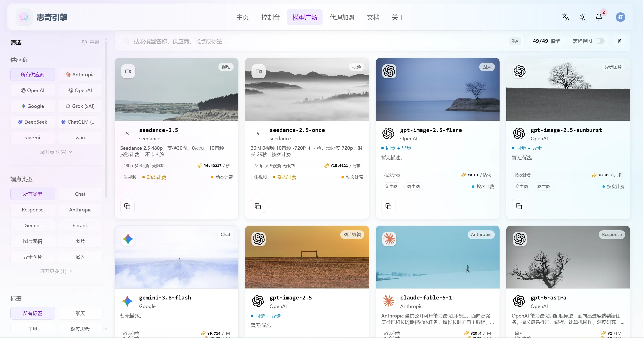Click the ⌘K shortcut badge in search
Image resolution: width=644 pixels, height=338 pixels.
pyautogui.click(x=515, y=41)
